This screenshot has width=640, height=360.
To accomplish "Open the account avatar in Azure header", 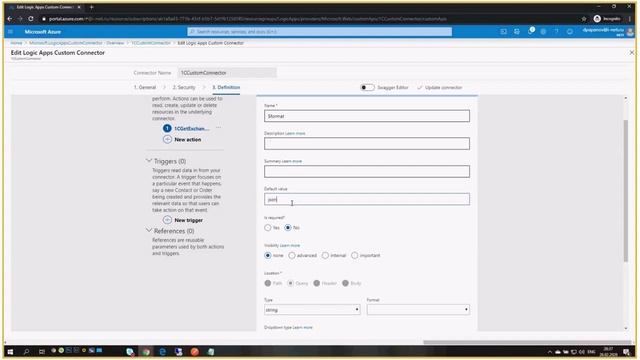I will click(630, 32).
